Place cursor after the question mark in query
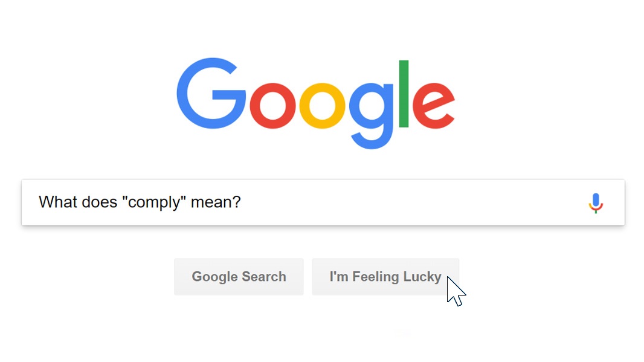Screen dimensions: 644x362 (x=242, y=202)
